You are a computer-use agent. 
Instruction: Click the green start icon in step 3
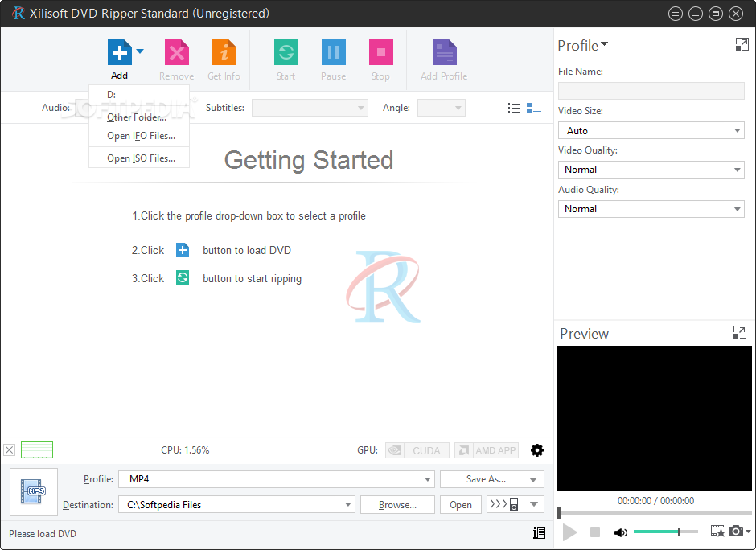[x=183, y=278]
